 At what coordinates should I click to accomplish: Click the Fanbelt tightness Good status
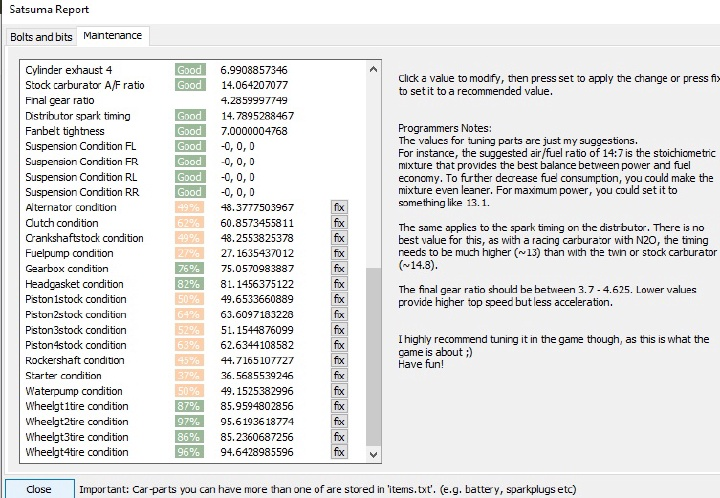(189, 131)
